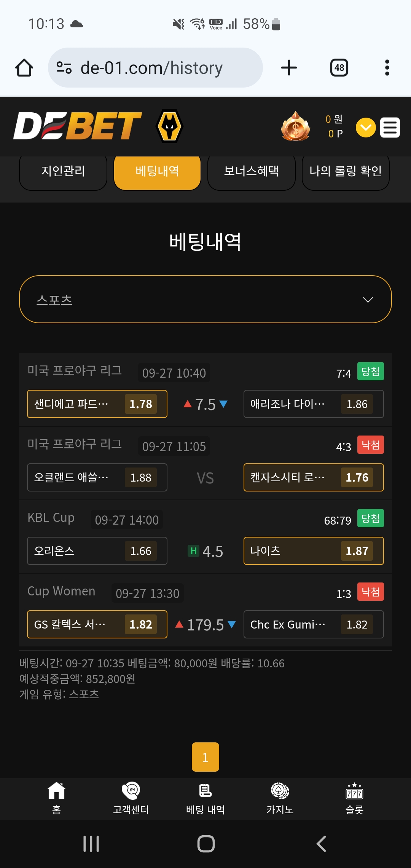Screen dimensions: 411x868
Task: Open the hamburger menu
Action: pos(390,127)
